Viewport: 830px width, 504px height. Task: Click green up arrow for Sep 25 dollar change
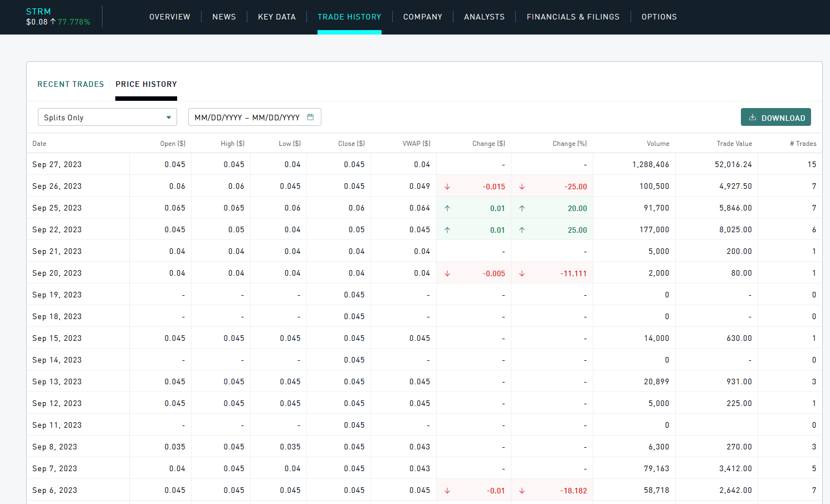pyautogui.click(x=447, y=208)
